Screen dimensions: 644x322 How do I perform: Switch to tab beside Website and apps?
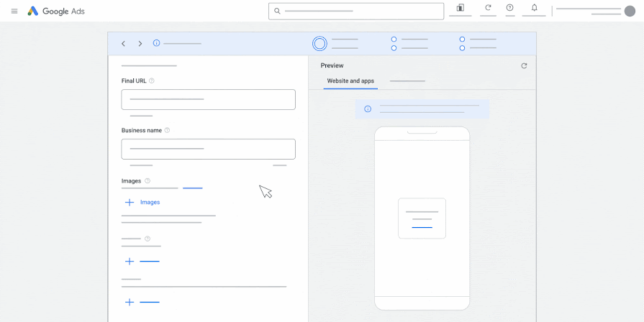pos(407,81)
